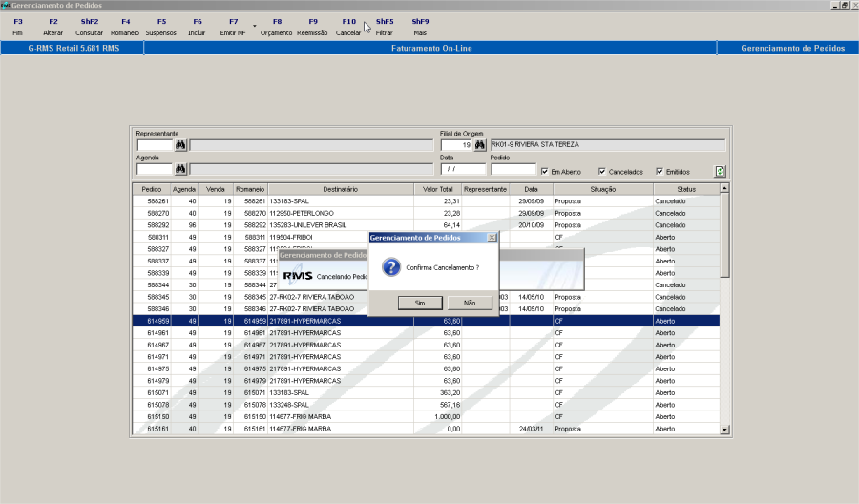Click F6 Incluir in the toolbar
This screenshot has height=504, width=859.
coord(197,27)
